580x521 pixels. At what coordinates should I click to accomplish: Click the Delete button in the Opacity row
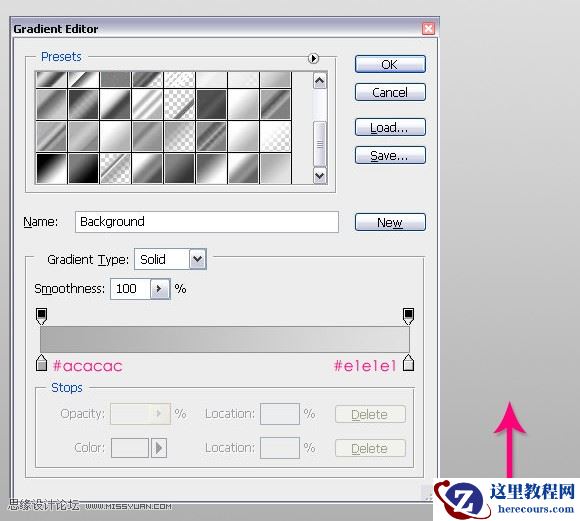pyautogui.click(x=370, y=414)
